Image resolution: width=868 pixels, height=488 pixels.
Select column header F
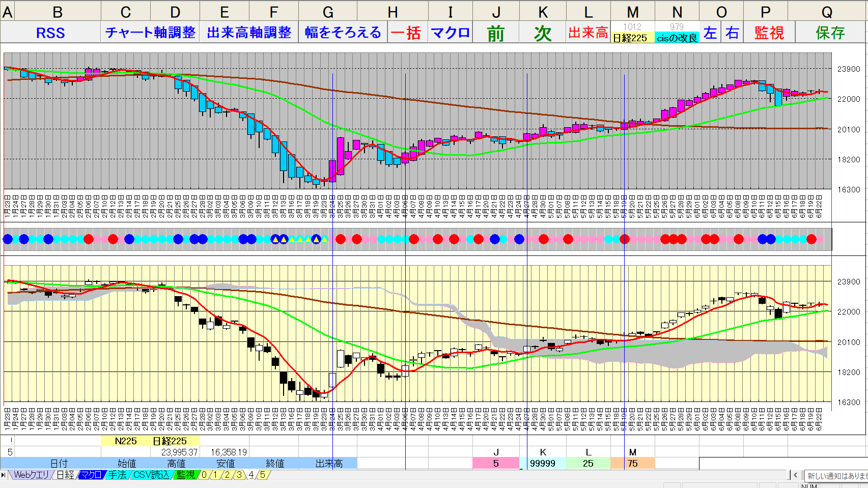274,11
